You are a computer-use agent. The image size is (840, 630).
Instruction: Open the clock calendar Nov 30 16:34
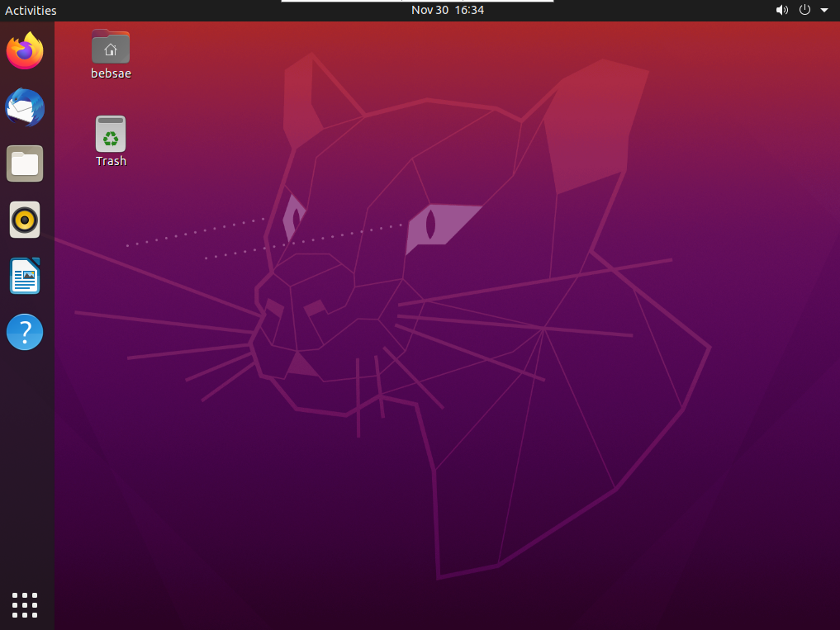pos(448,10)
